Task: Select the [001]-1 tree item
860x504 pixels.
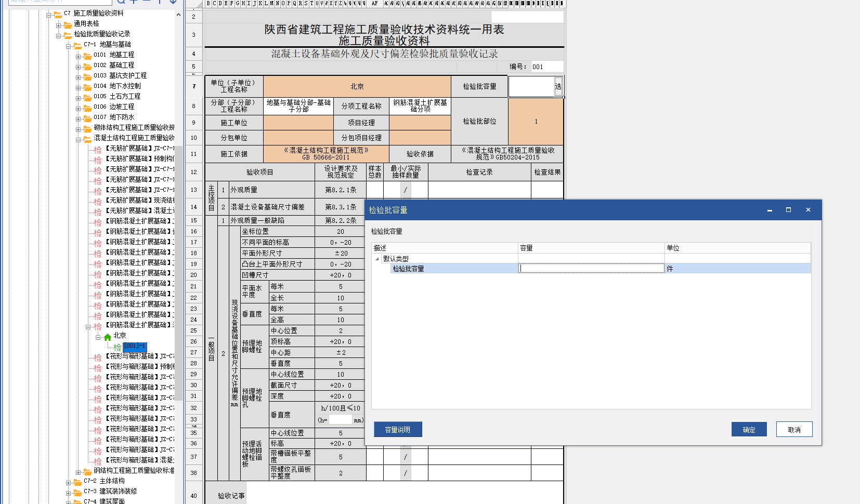Action: click(135, 346)
